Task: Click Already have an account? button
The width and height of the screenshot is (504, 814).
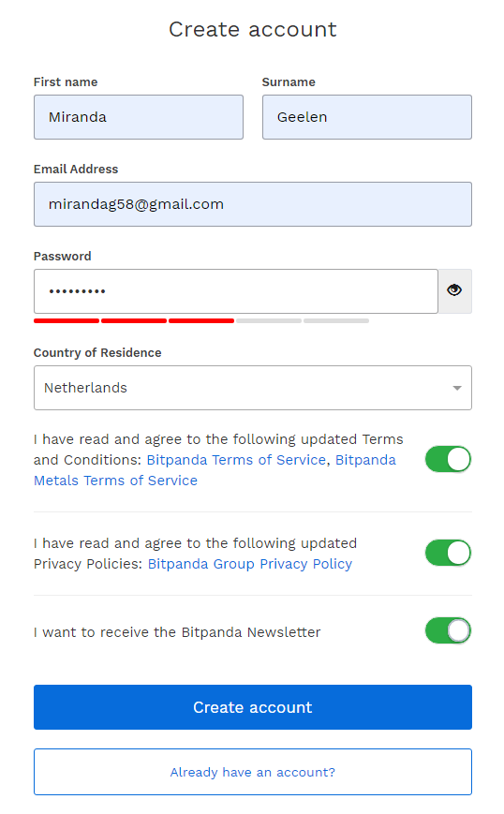Action: coord(253,772)
